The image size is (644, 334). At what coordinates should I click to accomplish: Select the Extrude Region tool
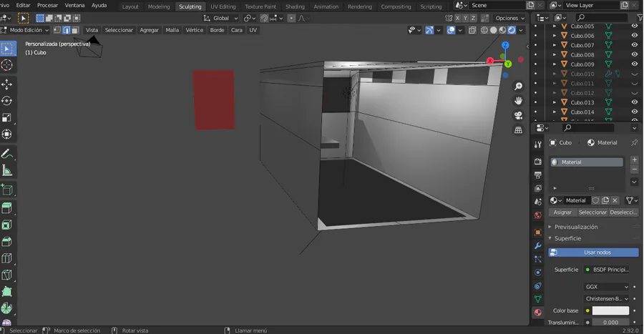tap(7, 208)
